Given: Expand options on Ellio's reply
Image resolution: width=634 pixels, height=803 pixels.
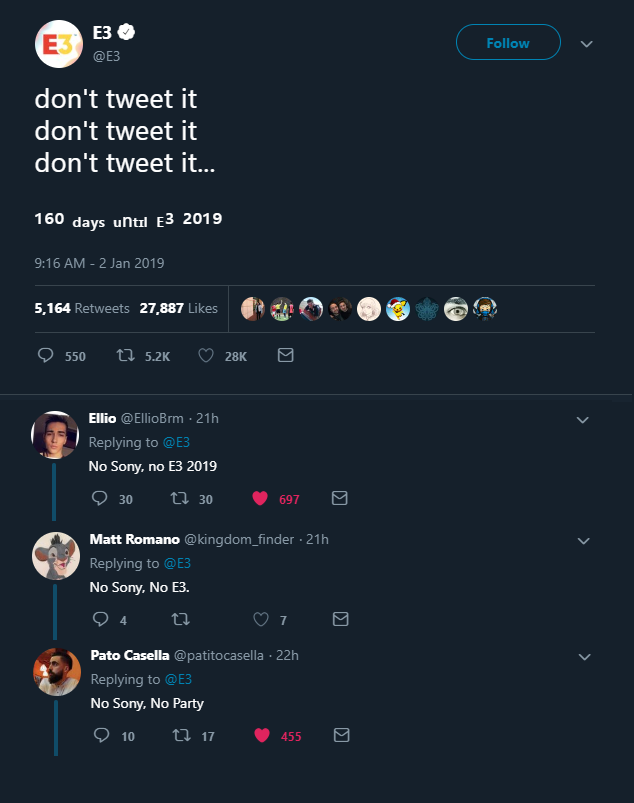Looking at the screenshot, I should [x=582, y=421].
